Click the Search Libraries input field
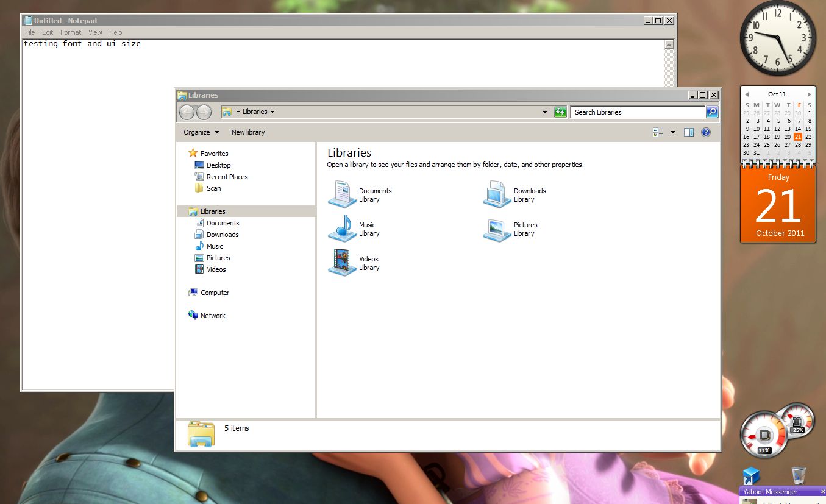The width and height of the screenshot is (826, 504). pyautogui.click(x=637, y=112)
